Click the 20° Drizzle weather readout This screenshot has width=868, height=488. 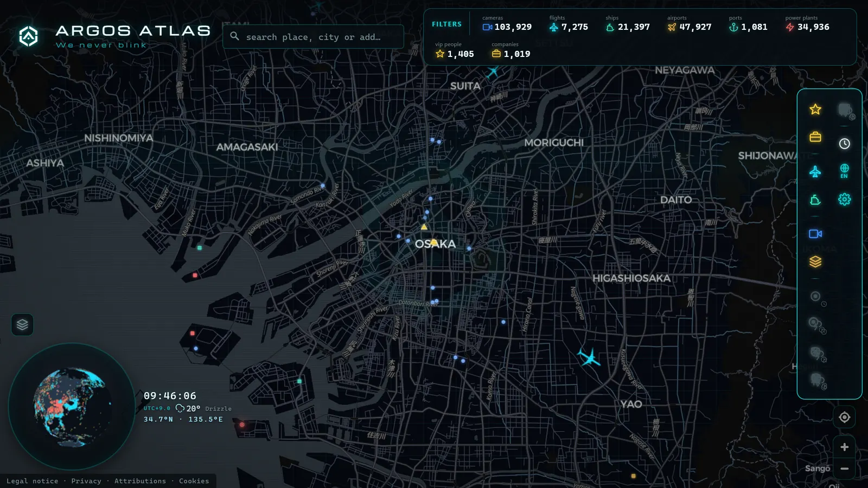click(x=203, y=408)
